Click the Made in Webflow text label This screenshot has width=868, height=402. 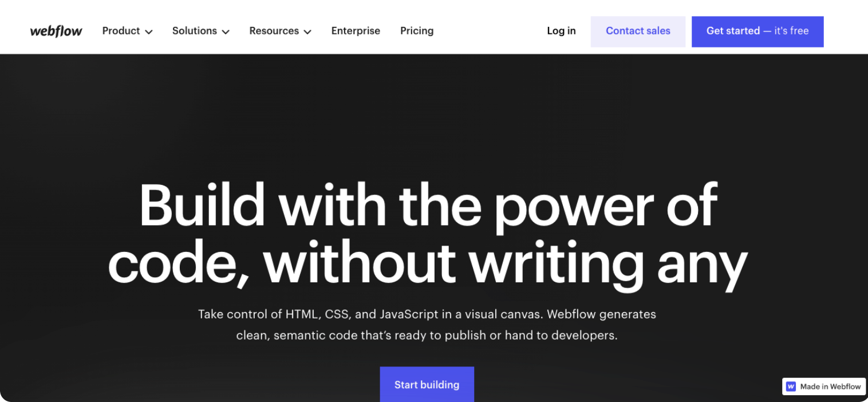(830, 387)
